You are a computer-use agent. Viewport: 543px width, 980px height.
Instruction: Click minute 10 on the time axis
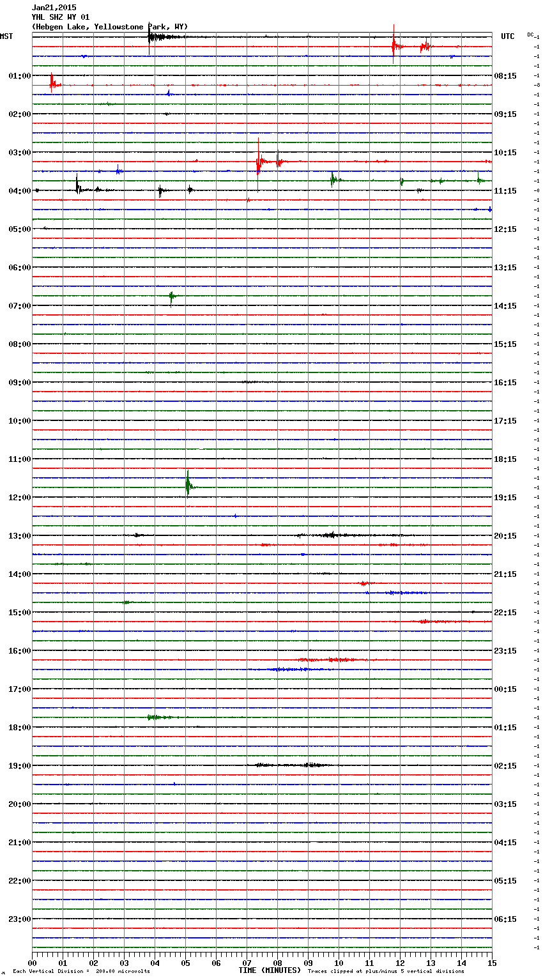339,963
